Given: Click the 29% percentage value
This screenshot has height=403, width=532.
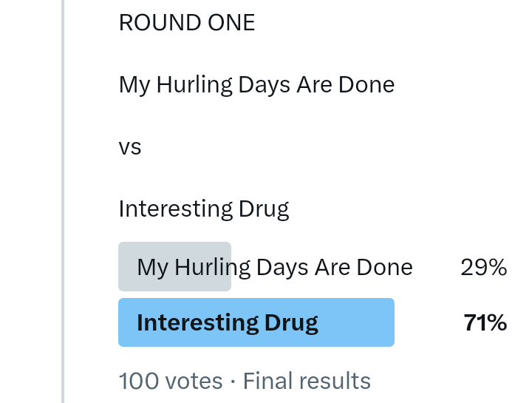Looking at the screenshot, I should [x=483, y=267].
